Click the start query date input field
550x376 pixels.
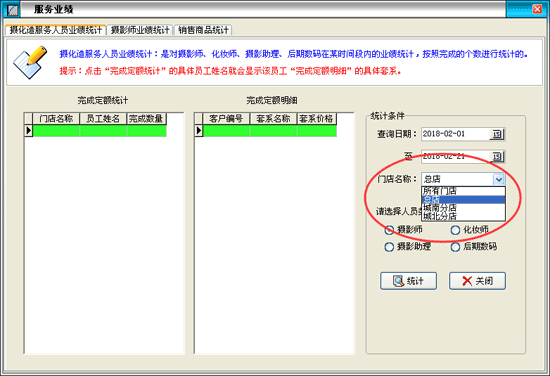(x=455, y=134)
